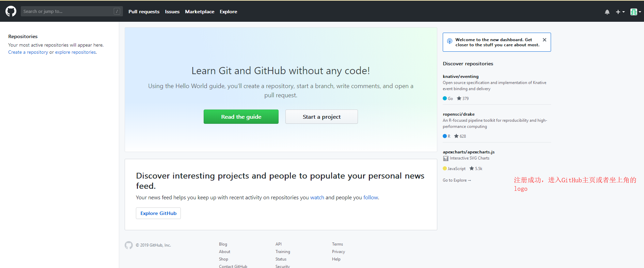The width and height of the screenshot is (644, 268).
Task: Click the slash shortcut icon in the search box
Action: coord(117,11)
